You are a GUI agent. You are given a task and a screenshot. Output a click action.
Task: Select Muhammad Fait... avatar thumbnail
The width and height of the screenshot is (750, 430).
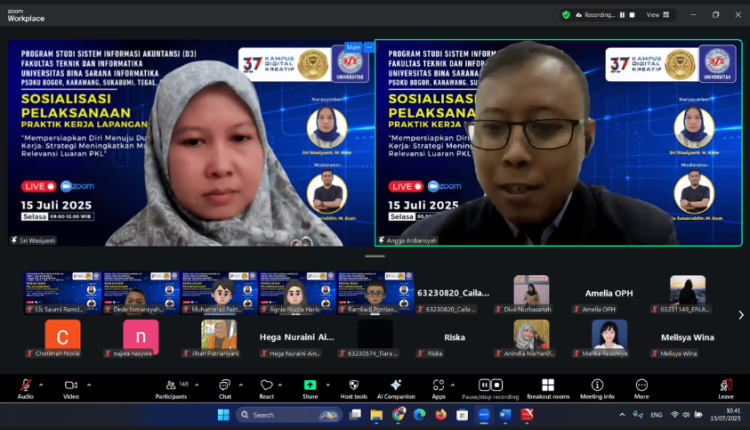[x=219, y=293]
